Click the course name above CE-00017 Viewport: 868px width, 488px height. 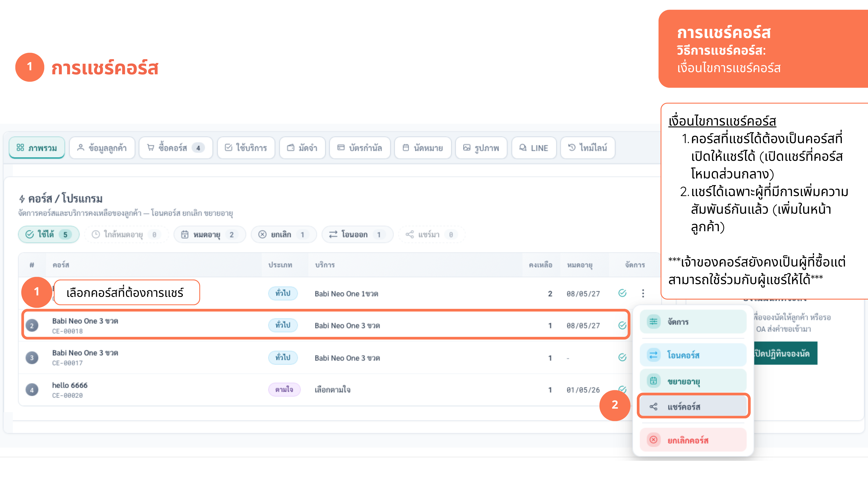click(x=85, y=353)
